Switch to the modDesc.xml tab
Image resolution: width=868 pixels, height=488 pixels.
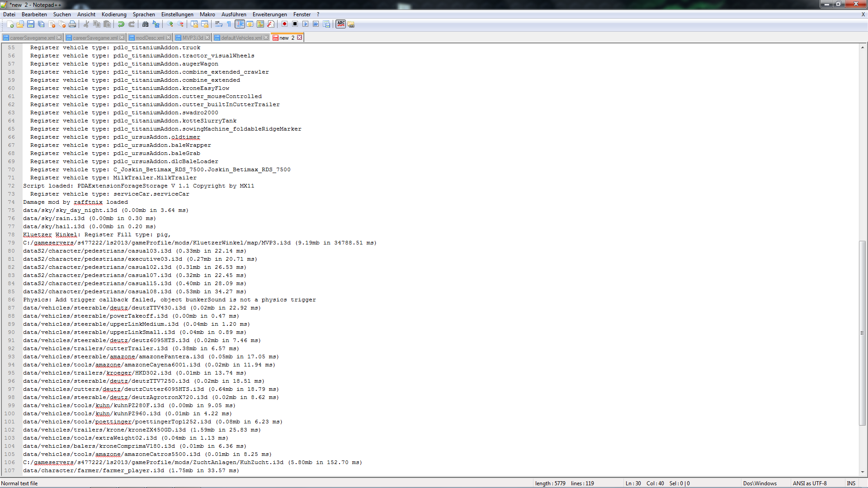click(150, 38)
